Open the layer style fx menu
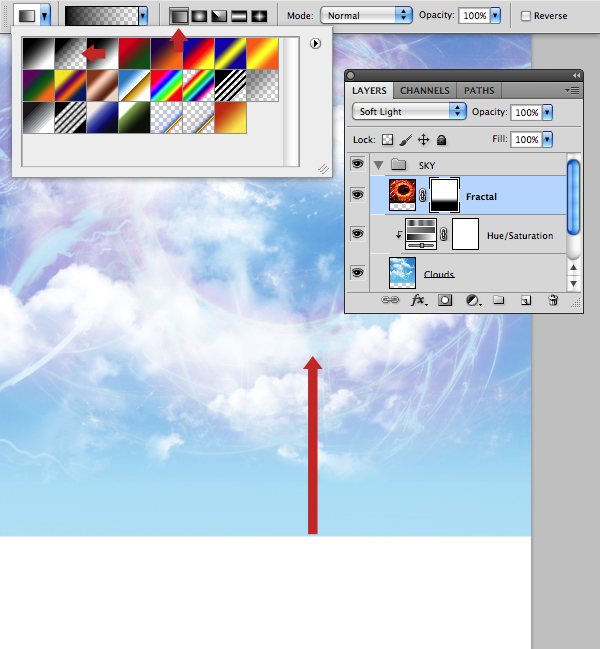The image size is (600, 649). point(419,300)
